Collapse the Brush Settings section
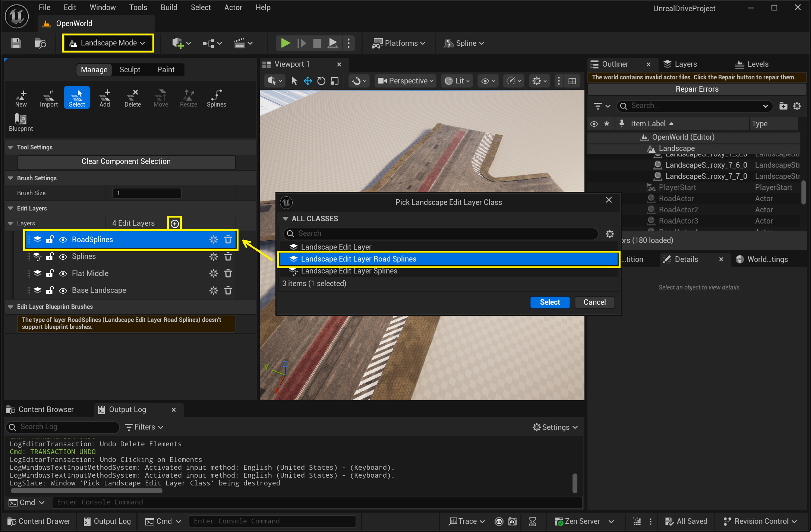Viewport: 811px width, 532px height. click(x=10, y=178)
